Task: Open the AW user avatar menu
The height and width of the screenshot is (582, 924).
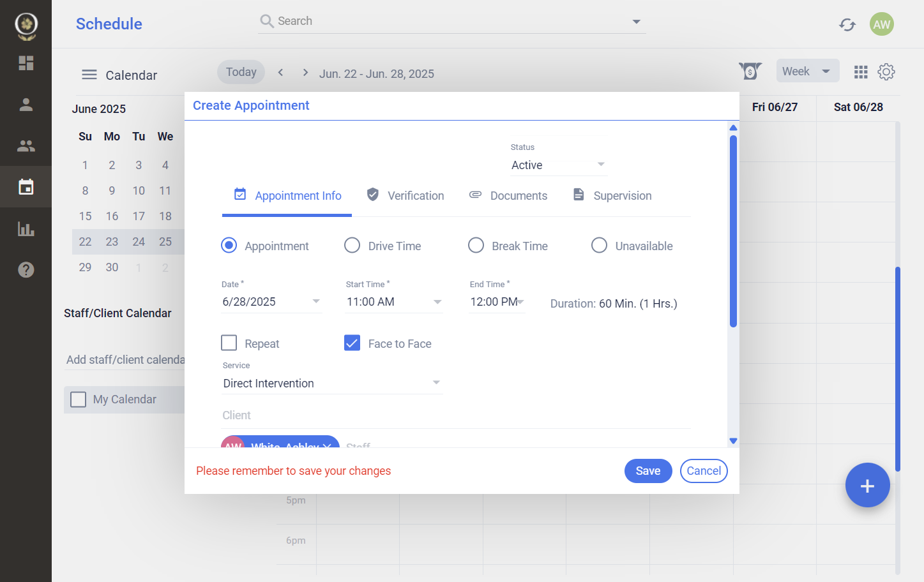Action: (882, 24)
